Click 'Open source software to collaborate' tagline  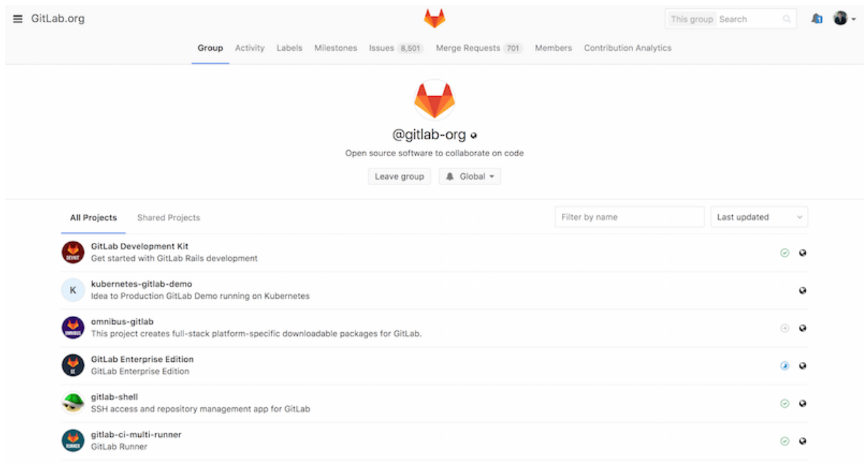click(x=435, y=153)
